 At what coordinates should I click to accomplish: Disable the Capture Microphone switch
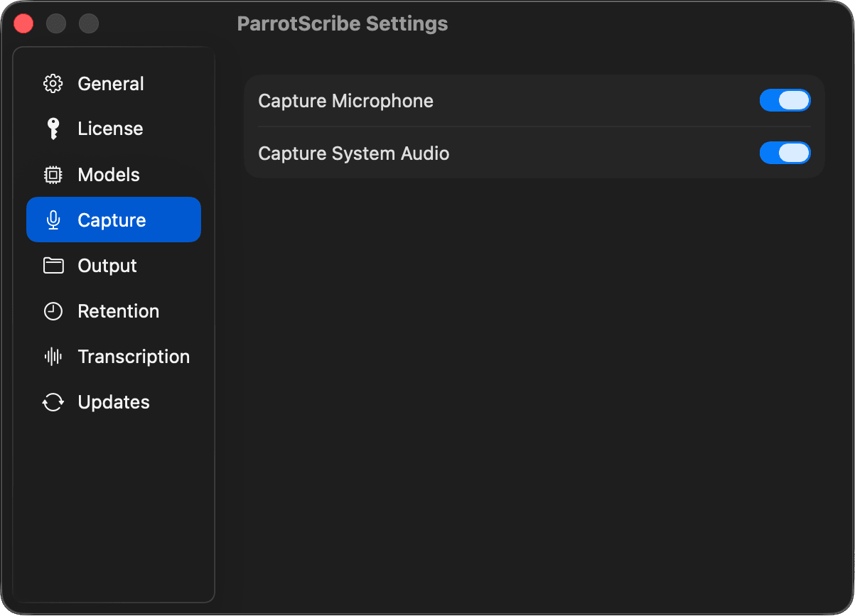[785, 101]
